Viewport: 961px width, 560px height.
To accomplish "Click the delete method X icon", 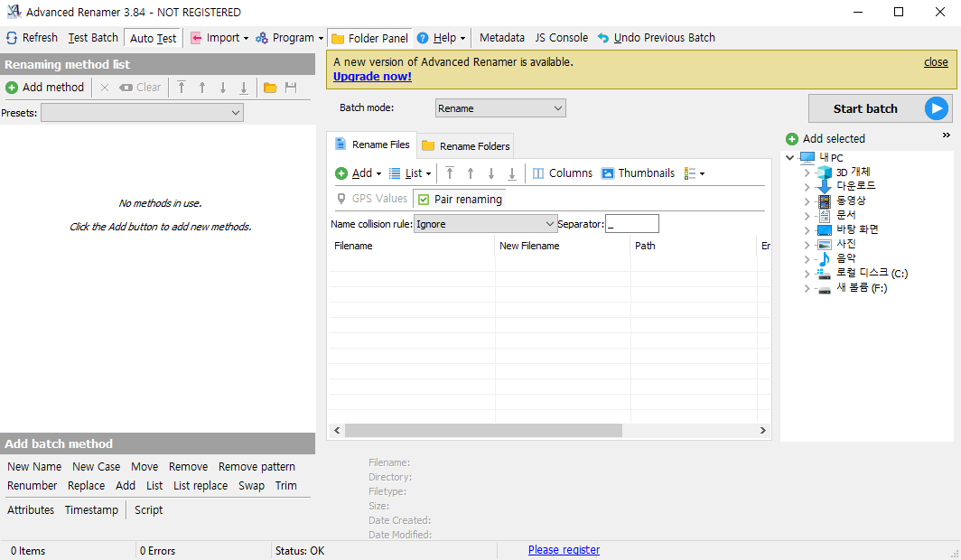I will tap(105, 88).
